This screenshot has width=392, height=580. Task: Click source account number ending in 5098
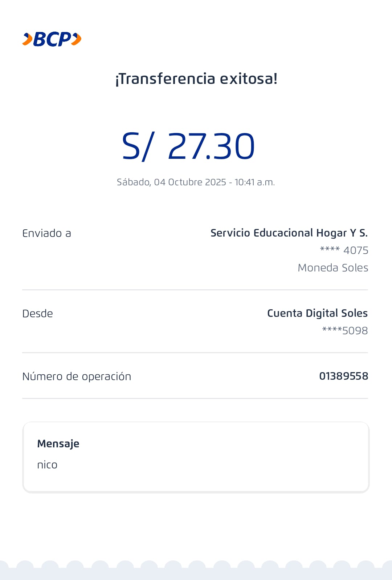[x=345, y=331]
